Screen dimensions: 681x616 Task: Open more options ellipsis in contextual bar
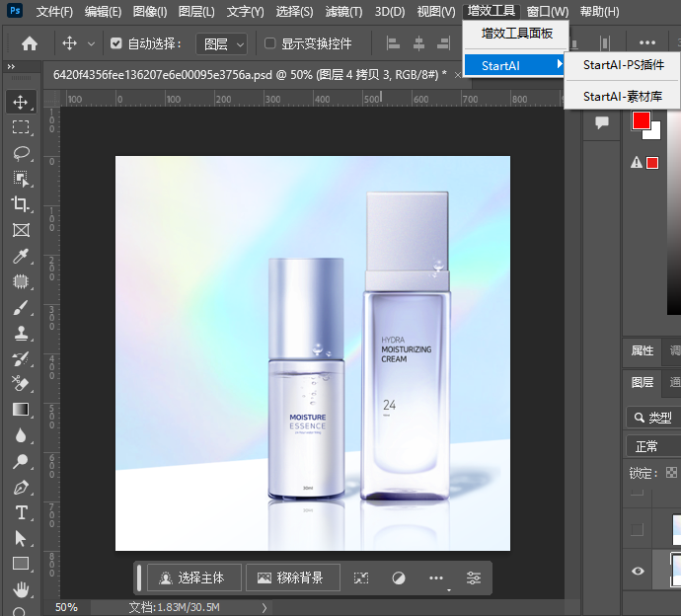pyautogui.click(x=436, y=577)
